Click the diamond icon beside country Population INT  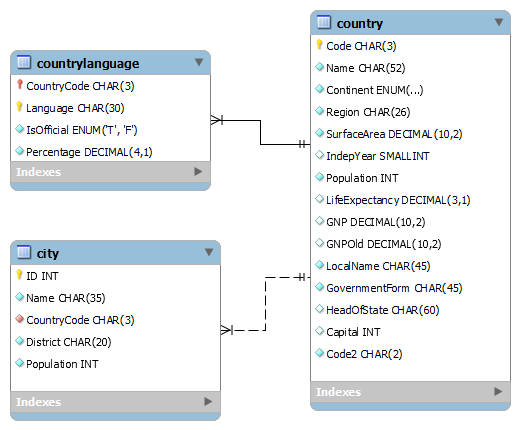(x=320, y=177)
